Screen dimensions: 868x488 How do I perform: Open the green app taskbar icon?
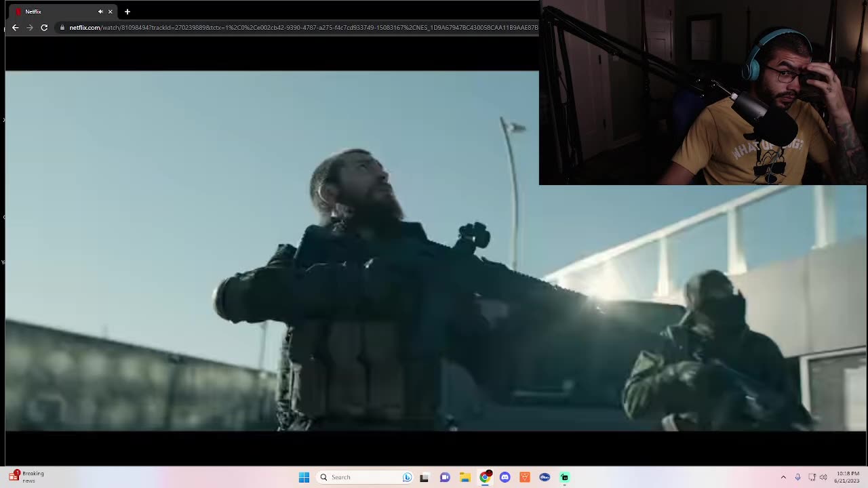tap(564, 477)
